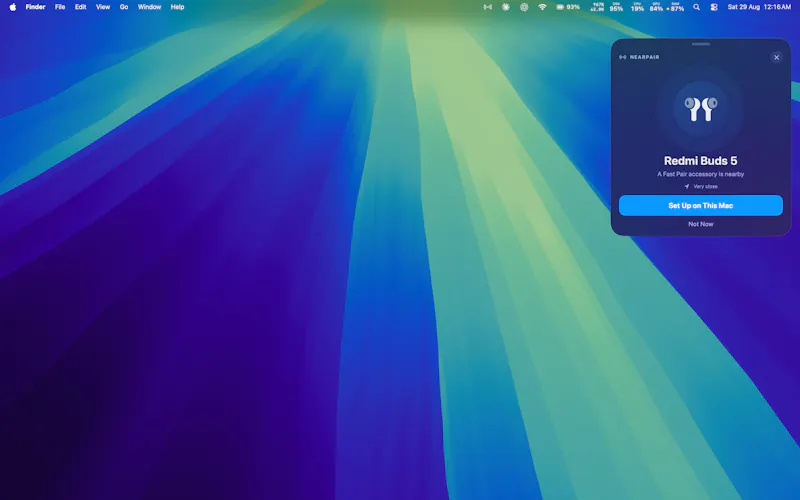The height and width of the screenshot is (500, 800).
Task: Click the NearPair menu bar icon
Action: pos(488,7)
